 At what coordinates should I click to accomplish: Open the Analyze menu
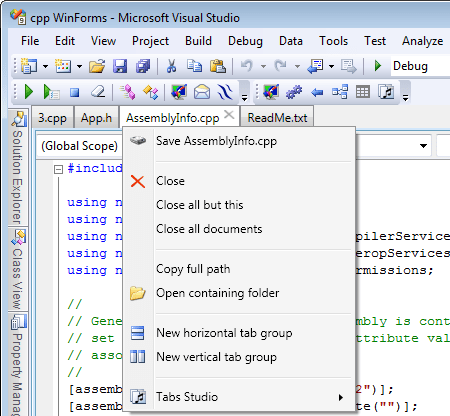click(422, 41)
